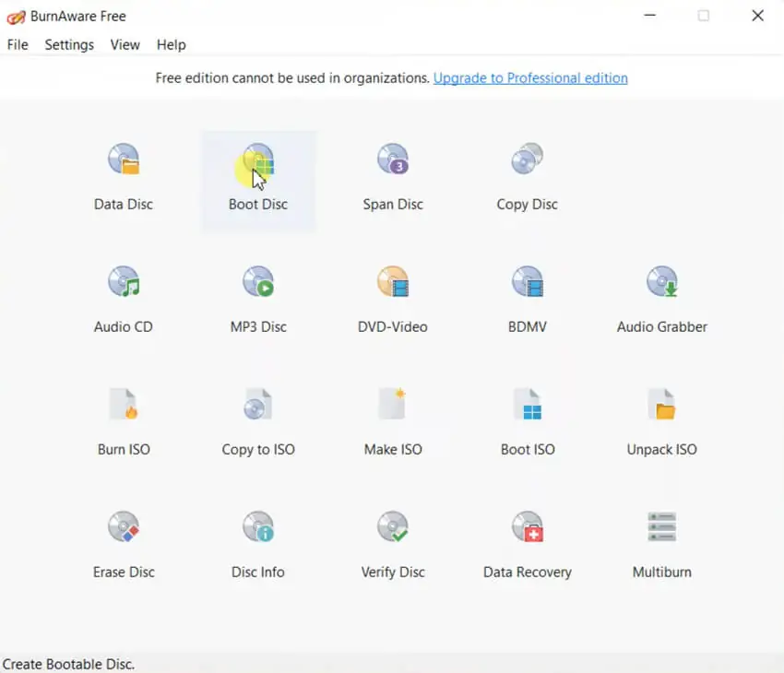
Task: Launch the Audio Grabber tool
Action: [x=662, y=299]
